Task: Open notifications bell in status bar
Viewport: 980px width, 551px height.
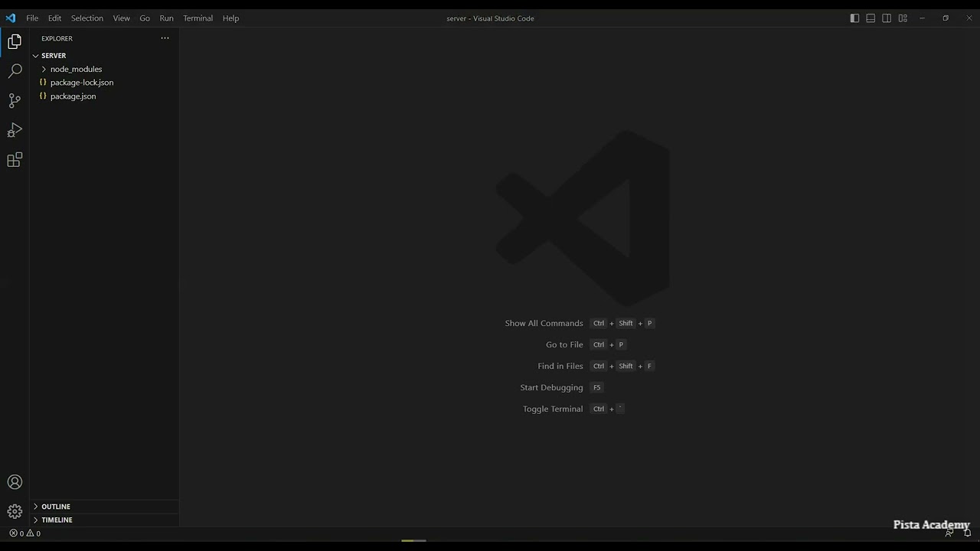Action: coord(967,533)
